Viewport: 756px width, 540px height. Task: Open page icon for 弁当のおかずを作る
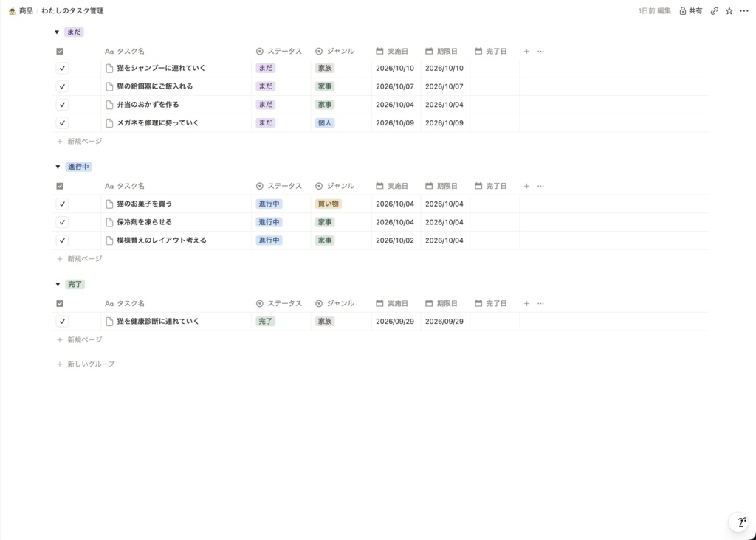point(109,105)
